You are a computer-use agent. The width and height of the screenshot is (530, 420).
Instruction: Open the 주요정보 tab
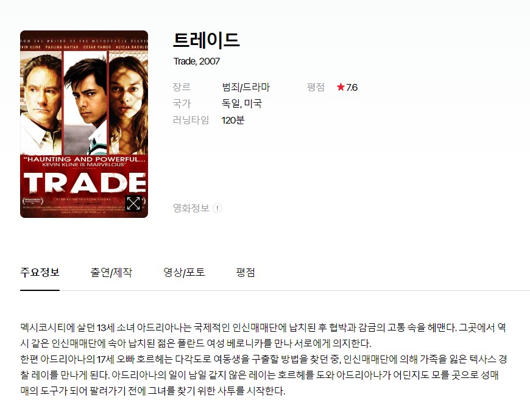pos(40,273)
